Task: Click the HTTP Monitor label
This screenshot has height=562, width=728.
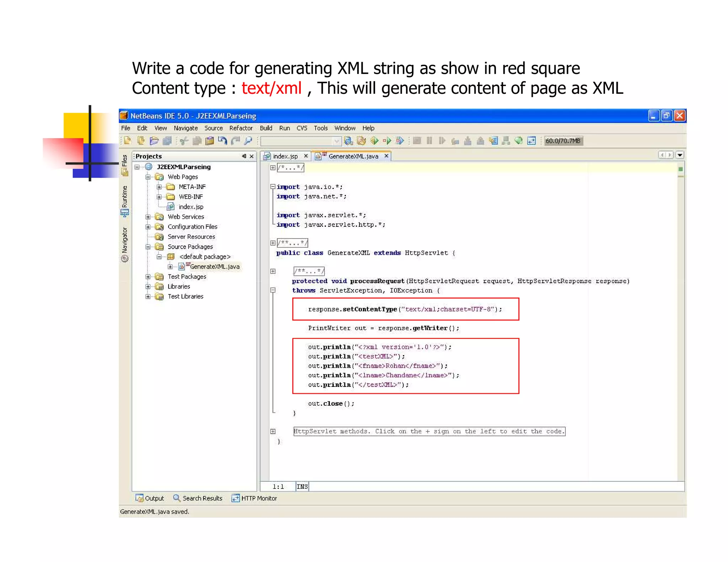Action: [259, 498]
